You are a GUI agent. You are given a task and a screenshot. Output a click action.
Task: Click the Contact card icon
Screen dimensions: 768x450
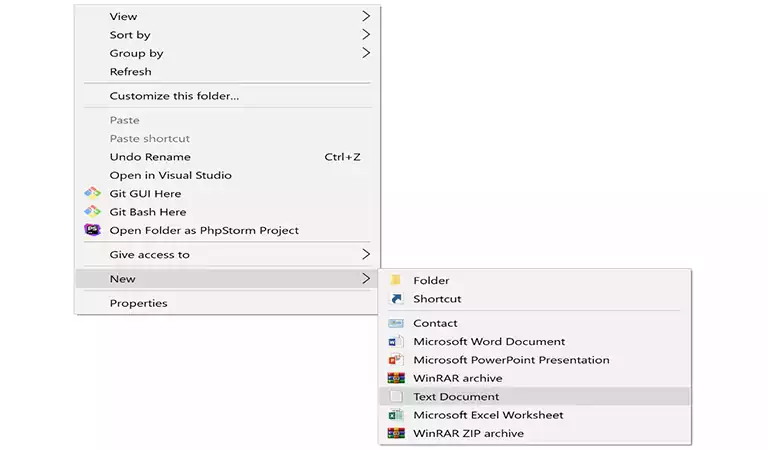(x=396, y=323)
